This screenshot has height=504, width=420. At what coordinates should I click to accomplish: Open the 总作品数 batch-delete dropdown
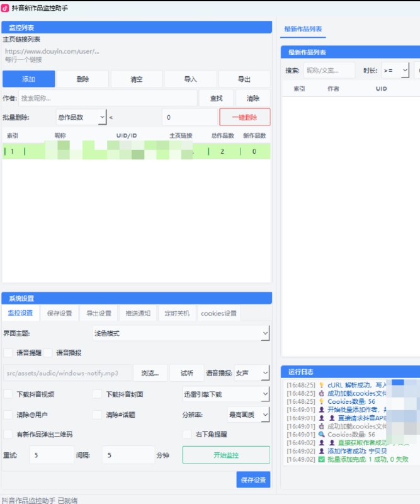pos(81,117)
